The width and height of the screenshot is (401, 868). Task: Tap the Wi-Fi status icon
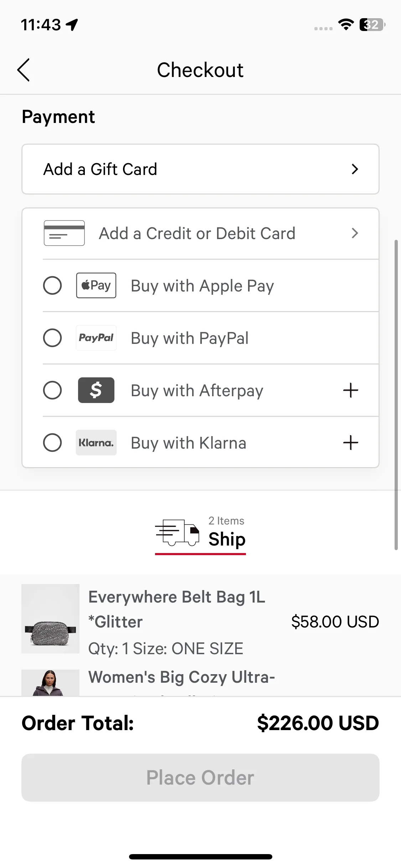coord(345,25)
